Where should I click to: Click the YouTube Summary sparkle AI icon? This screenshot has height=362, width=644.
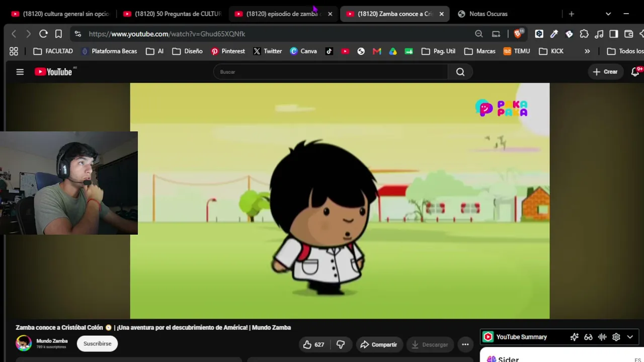574,337
